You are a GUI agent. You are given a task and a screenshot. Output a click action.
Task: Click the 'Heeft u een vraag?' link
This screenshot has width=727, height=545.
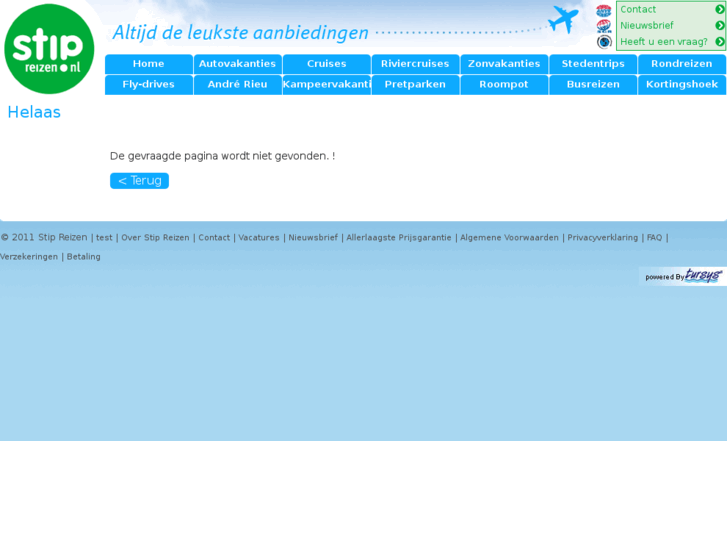pyautogui.click(x=664, y=42)
